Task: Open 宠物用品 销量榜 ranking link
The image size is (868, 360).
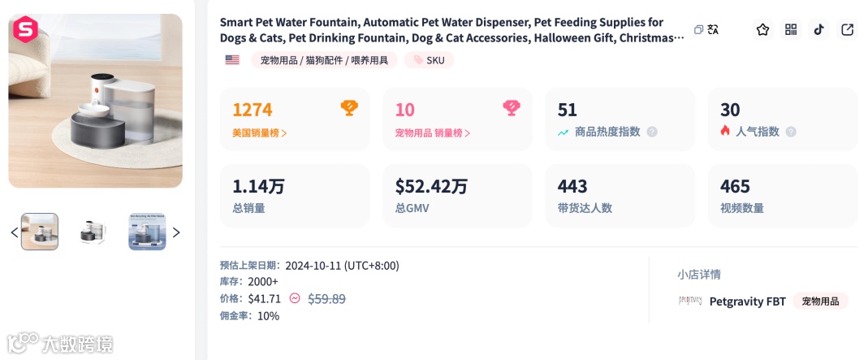Action: [433, 132]
